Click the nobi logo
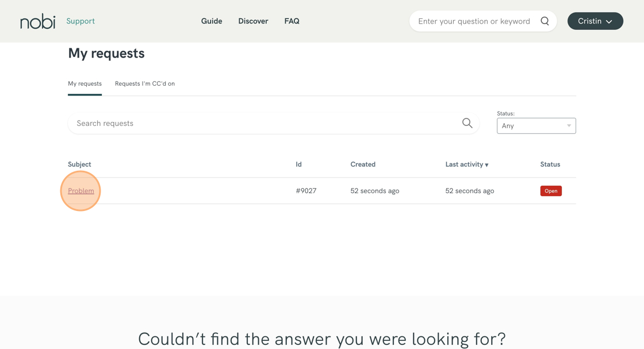Viewport: 644px width, 349px height. pyautogui.click(x=38, y=21)
